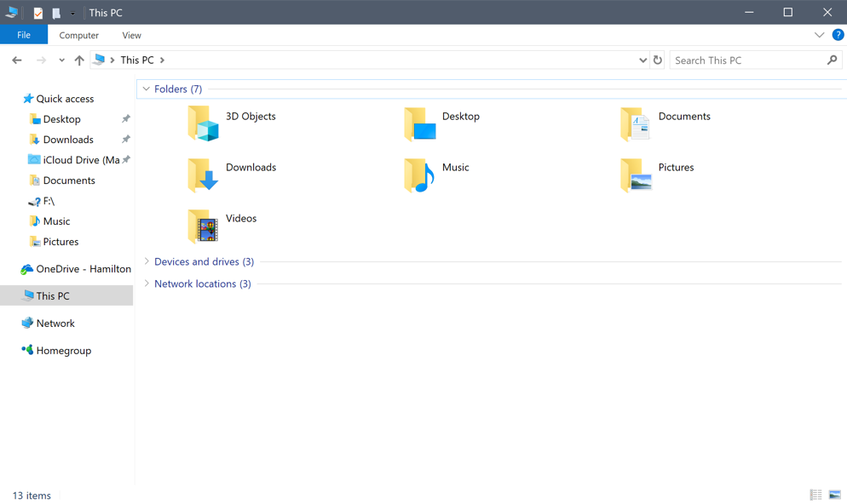Click the 13 items status text
847x504 pixels.
tap(32, 495)
